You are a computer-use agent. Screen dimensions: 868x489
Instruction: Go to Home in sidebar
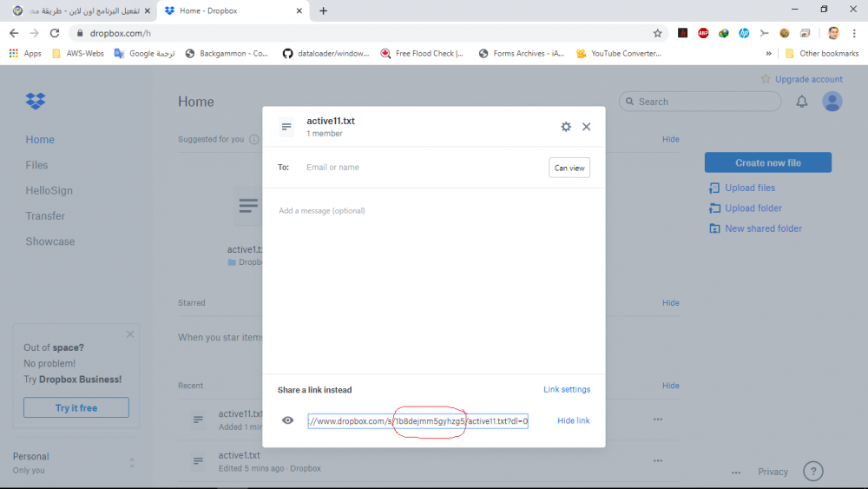(40, 140)
